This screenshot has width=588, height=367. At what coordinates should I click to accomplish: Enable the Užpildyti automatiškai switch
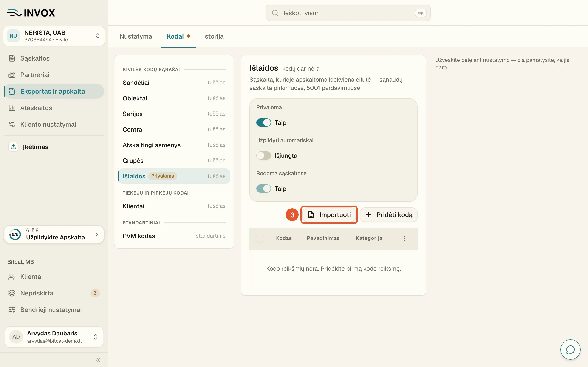click(x=263, y=156)
